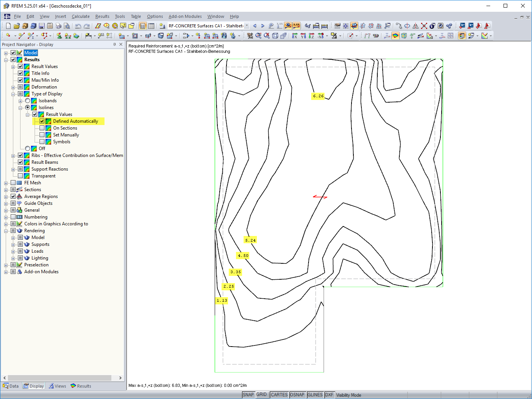Click the Color Panel toggle icon
Viewport: 532px width, 399px height.
pyautogui.click(x=462, y=36)
